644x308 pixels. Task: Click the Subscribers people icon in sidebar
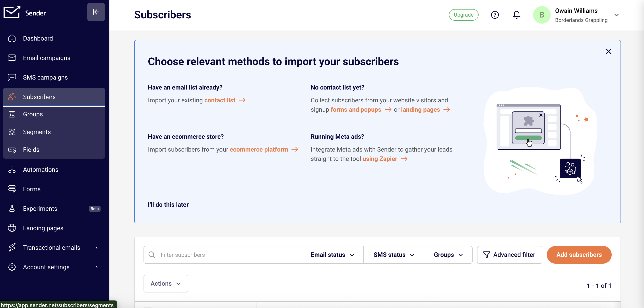[12, 97]
